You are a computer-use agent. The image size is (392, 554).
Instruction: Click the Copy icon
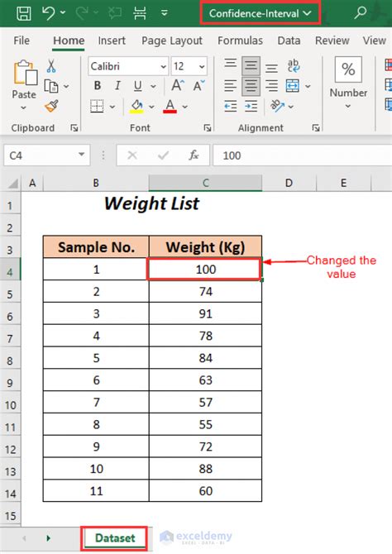(x=51, y=86)
